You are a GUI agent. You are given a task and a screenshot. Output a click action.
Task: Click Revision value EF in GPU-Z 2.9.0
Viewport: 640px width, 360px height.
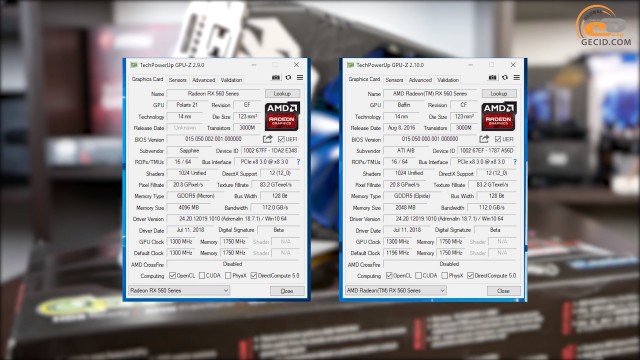pos(247,105)
